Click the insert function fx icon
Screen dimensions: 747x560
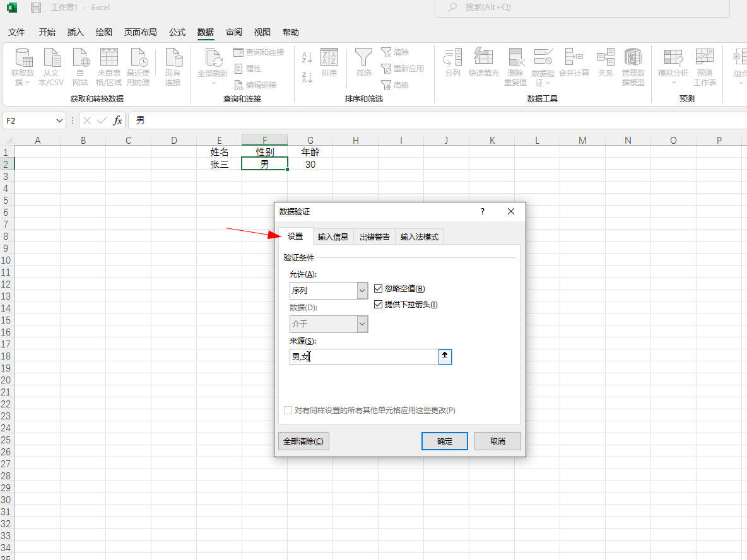pyautogui.click(x=117, y=120)
